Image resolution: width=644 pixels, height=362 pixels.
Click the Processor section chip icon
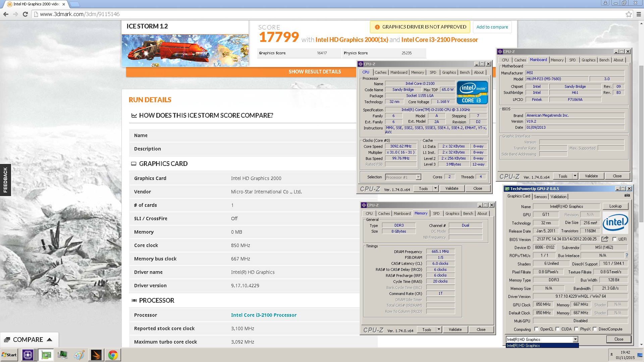point(134,301)
